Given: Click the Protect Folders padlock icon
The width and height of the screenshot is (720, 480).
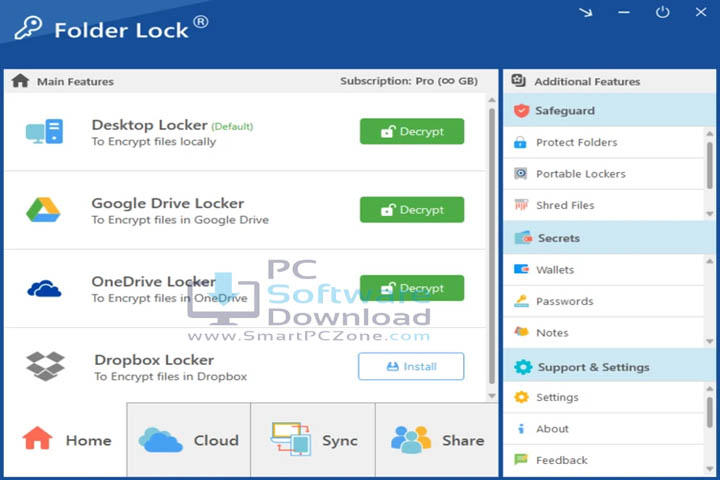Looking at the screenshot, I should click(x=520, y=142).
